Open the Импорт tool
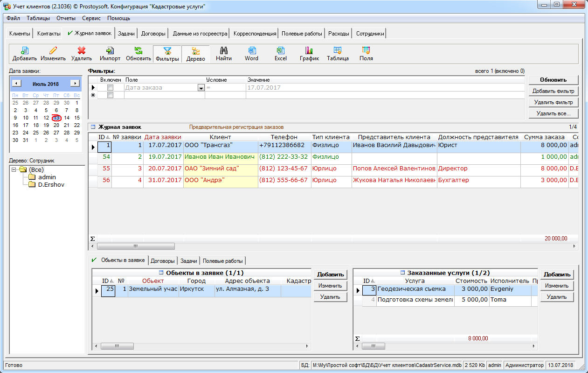 110,54
